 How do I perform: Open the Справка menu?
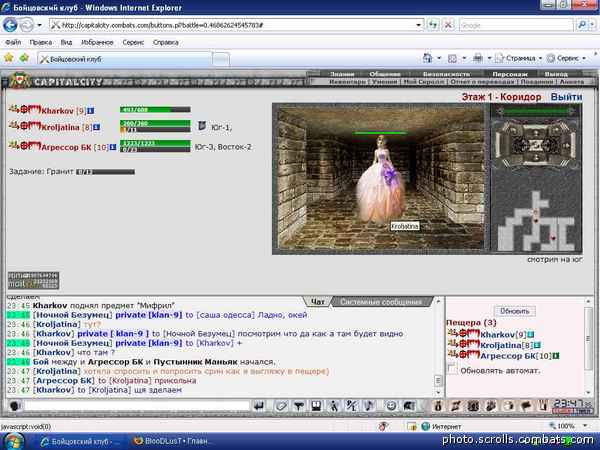[x=166, y=42]
